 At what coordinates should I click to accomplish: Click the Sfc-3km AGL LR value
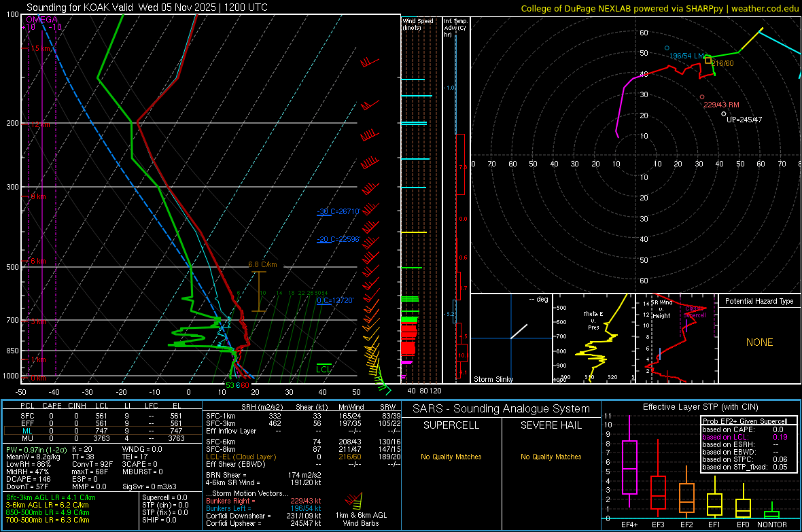[51, 497]
